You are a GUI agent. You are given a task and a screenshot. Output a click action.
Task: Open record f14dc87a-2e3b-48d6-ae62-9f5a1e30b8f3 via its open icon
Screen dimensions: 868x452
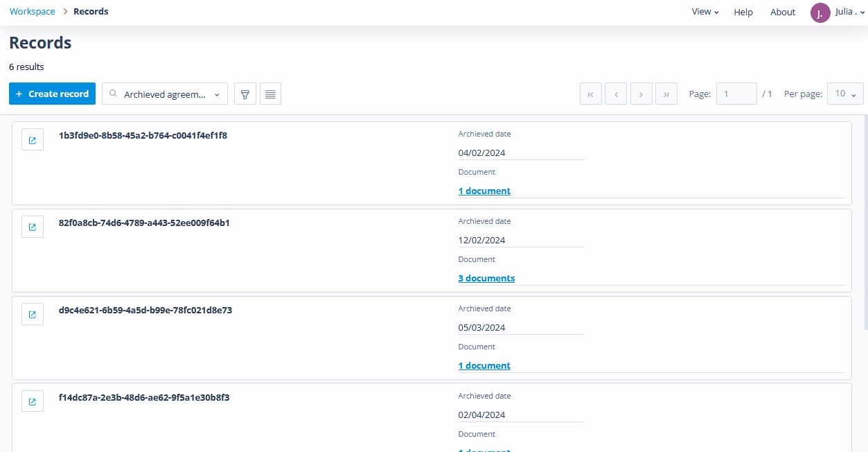[33, 401]
